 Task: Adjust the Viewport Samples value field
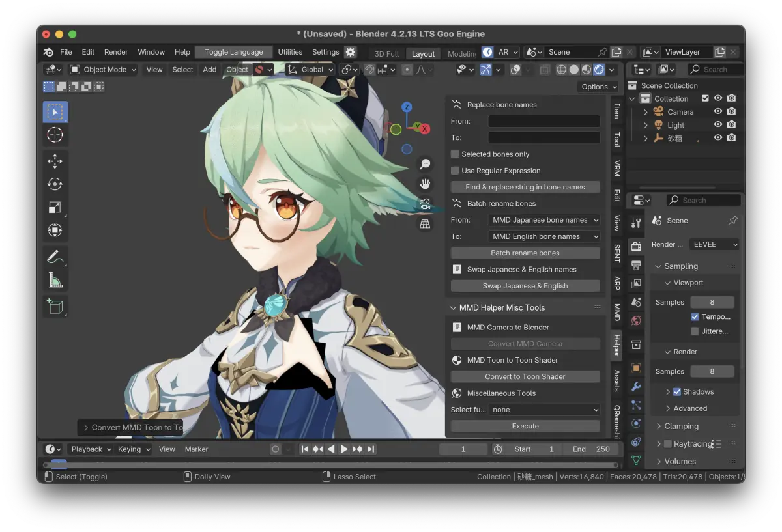click(712, 302)
